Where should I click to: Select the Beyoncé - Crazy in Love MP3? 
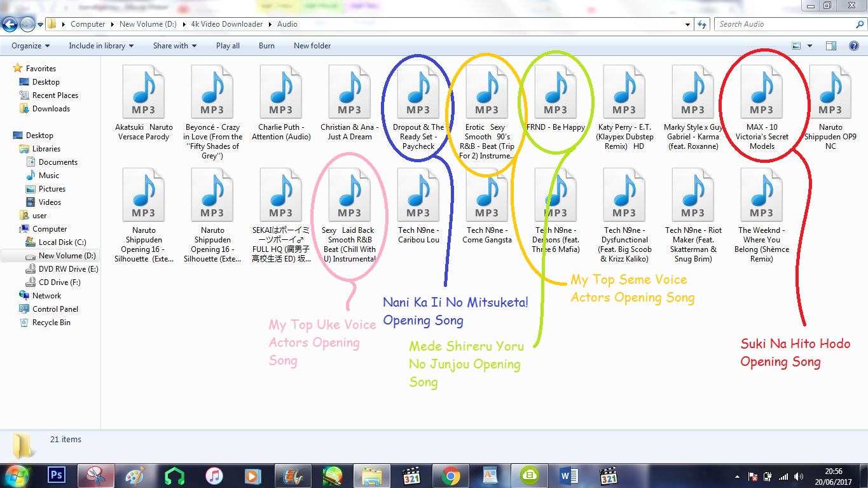pos(212,111)
